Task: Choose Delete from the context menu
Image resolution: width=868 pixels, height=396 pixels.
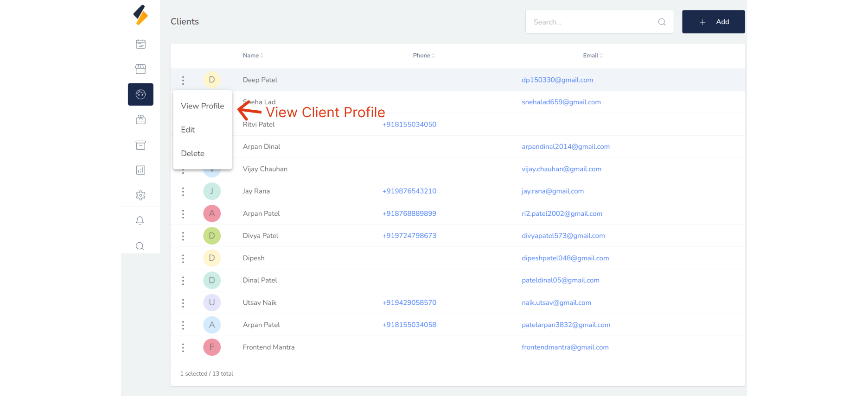Action: (x=192, y=153)
